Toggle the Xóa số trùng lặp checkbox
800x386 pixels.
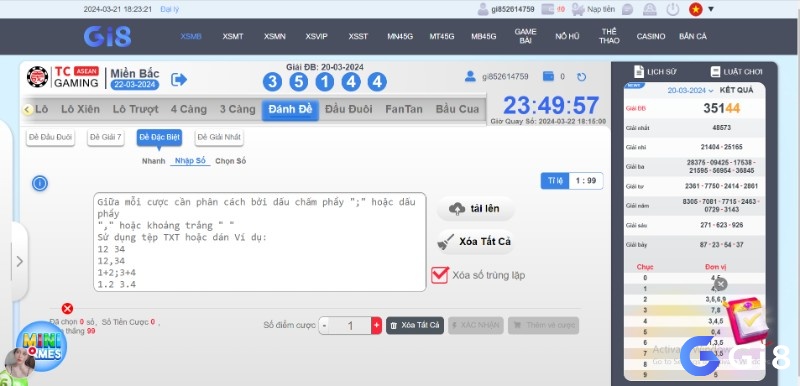coord(439,275)
